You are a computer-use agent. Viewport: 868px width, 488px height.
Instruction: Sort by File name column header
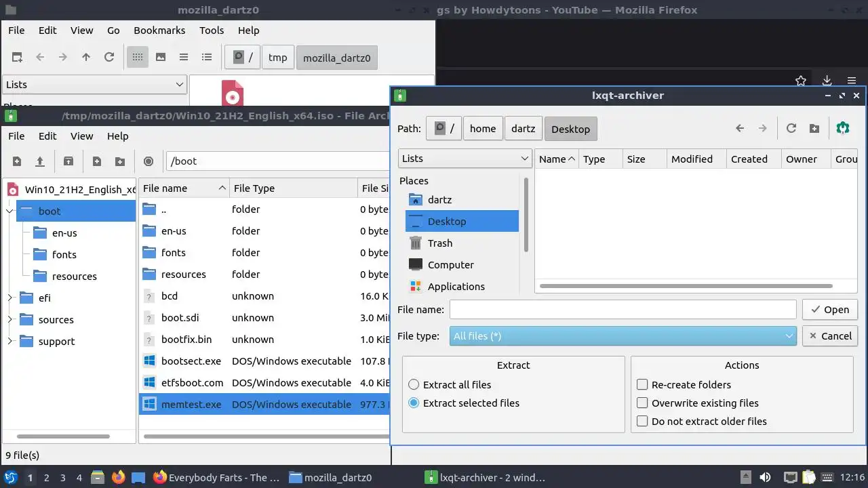pos(184,188)
